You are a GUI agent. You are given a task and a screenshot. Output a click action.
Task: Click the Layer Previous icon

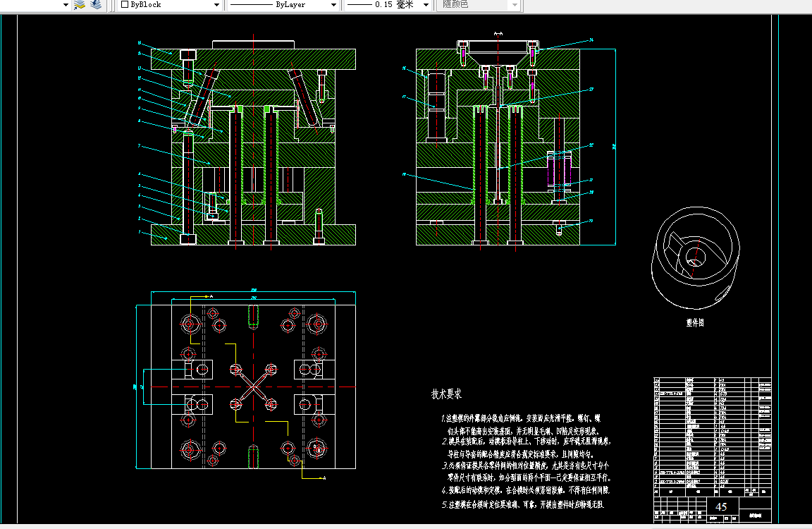pos(95,5)
